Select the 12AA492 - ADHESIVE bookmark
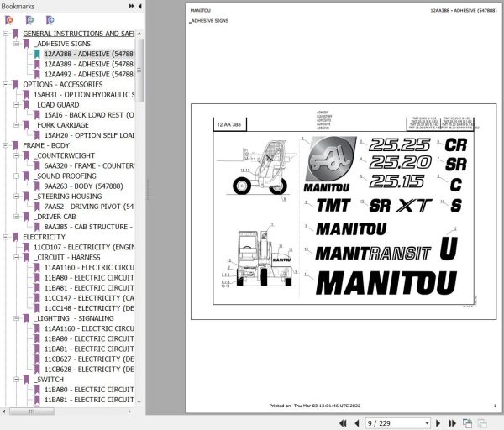Screen dimensions: 504x430 [89, 74]
